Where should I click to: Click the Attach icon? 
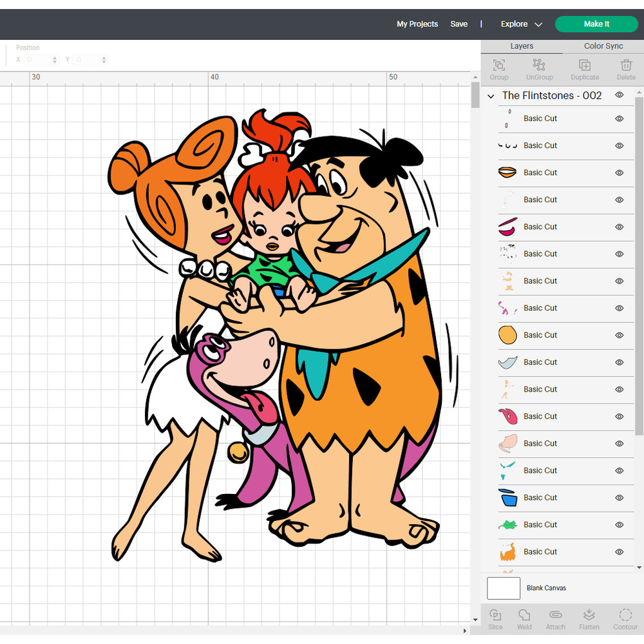555,618
